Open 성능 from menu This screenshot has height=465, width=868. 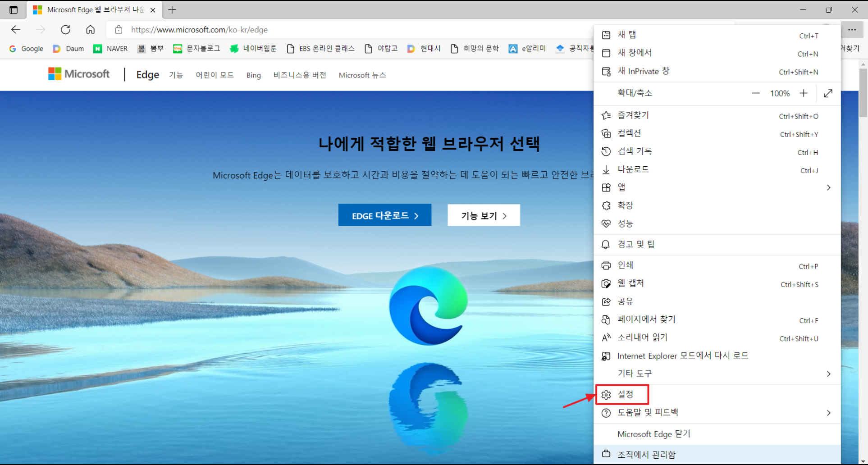point(717,223)
